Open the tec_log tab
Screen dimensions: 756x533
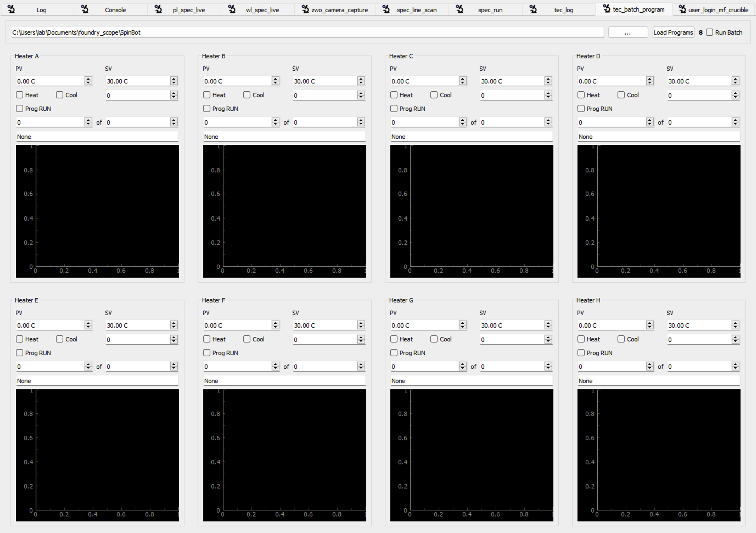(559, 10)
